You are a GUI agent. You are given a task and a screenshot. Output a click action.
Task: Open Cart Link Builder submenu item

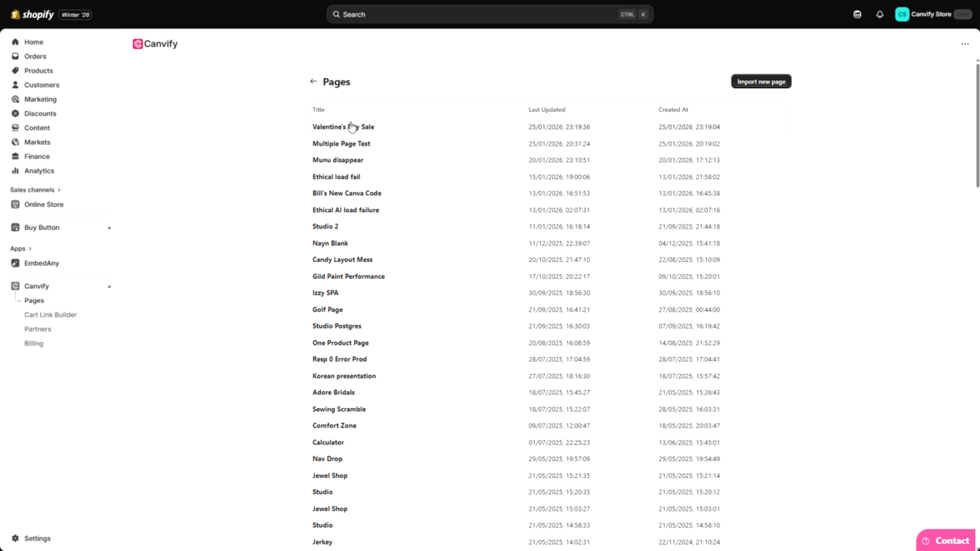(50, 315)
